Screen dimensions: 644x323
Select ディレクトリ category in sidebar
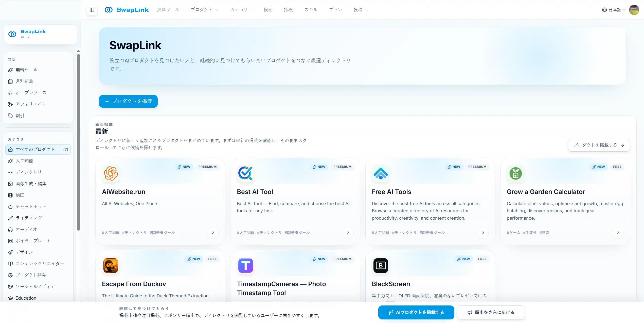coord(38,172)
